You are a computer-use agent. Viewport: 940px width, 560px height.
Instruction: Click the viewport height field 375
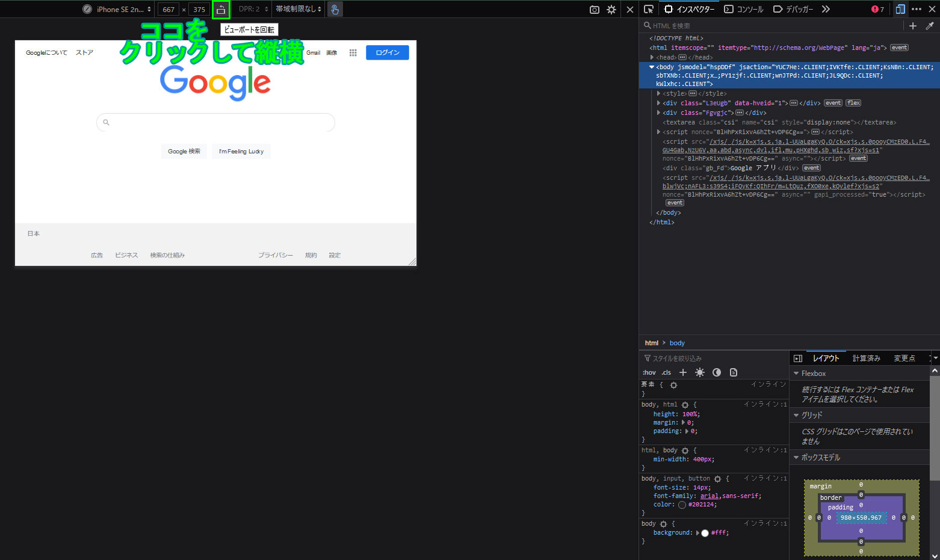coord(199,10)
